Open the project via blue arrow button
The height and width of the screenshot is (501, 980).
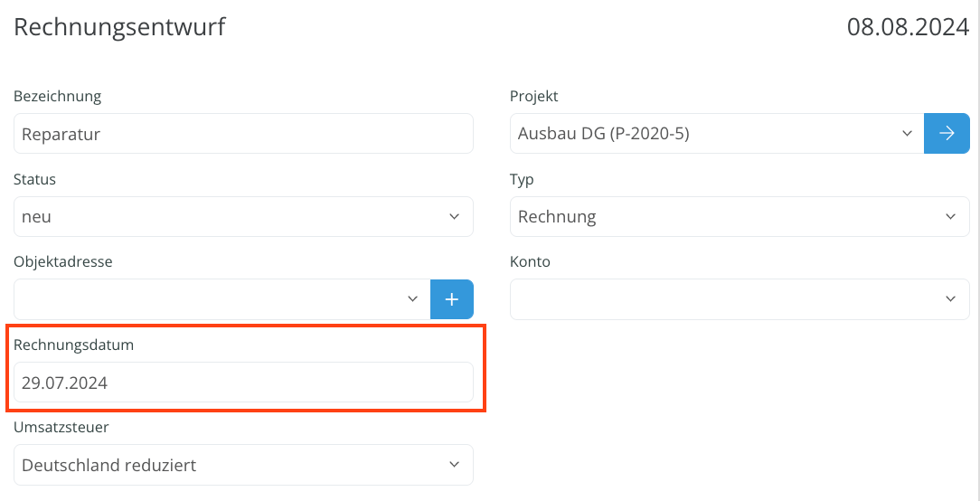947,133
